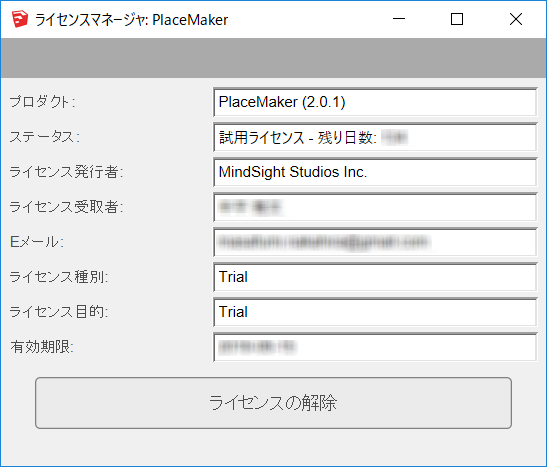Select the MindSight Studios Inc. field
The image size is (547, 467).
coord(375,172)
